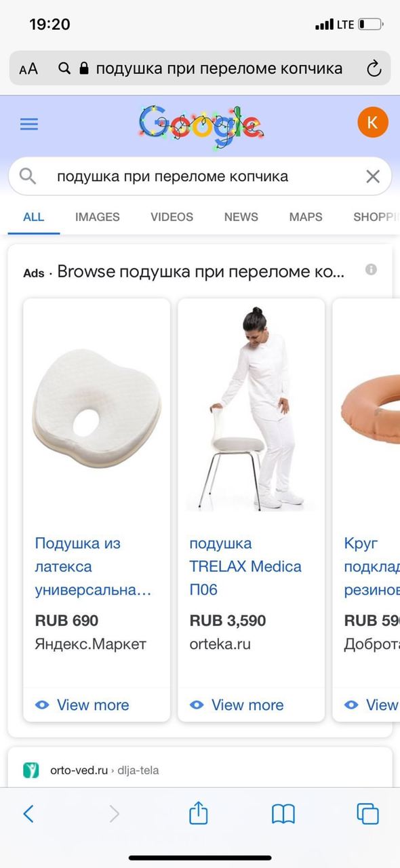Switch to the VIDEOS tab

(x=172, y=217)
